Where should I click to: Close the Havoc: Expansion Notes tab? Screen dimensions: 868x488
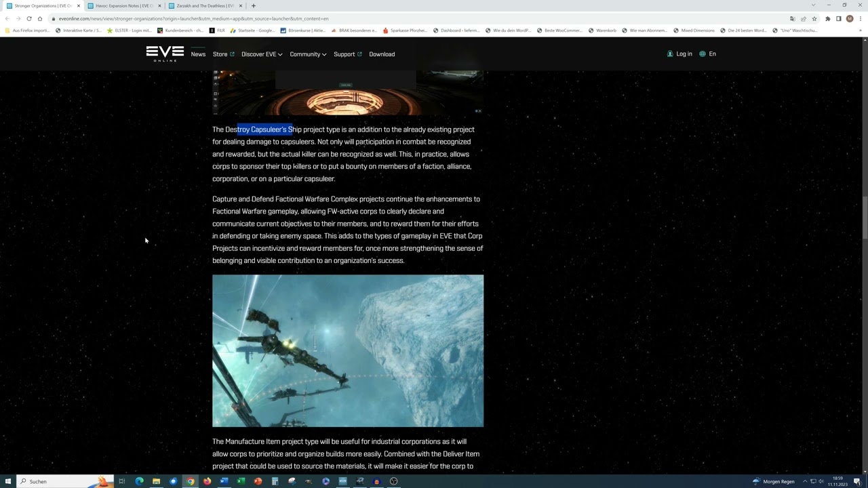(x=159, y=5)
